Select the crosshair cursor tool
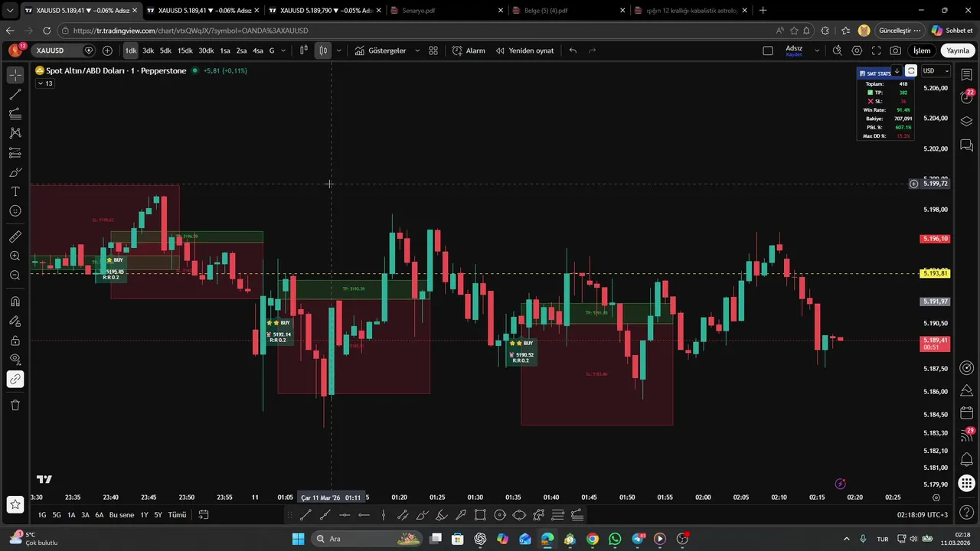The height and width of the screenshot is (551, 980). click(15, 76)
